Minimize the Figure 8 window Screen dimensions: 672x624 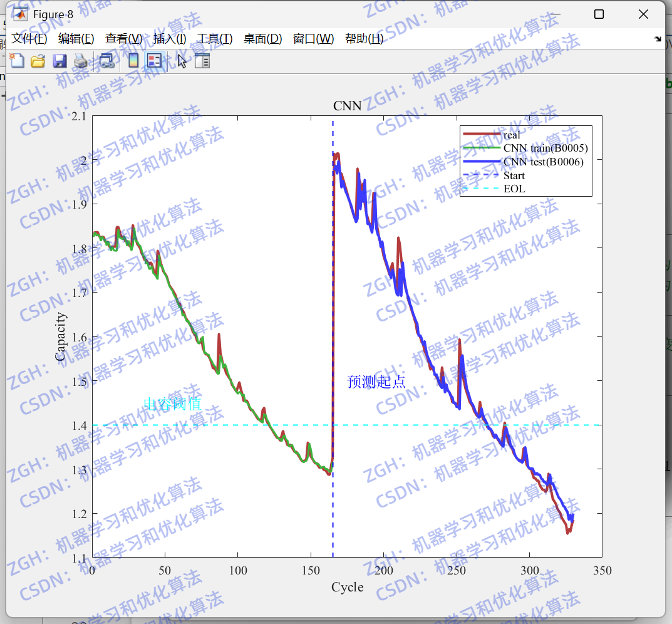(x=555, y=14)
